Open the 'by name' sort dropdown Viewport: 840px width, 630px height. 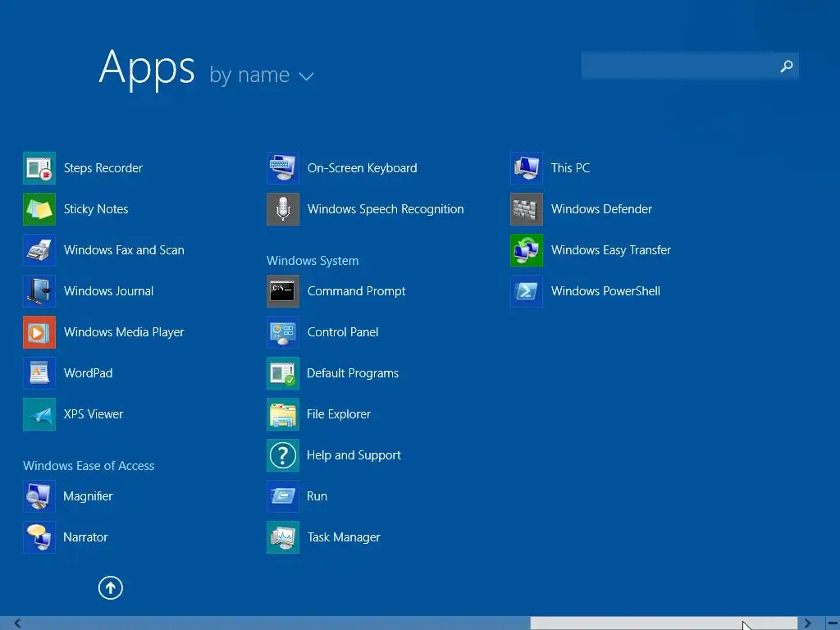[262, 75]
